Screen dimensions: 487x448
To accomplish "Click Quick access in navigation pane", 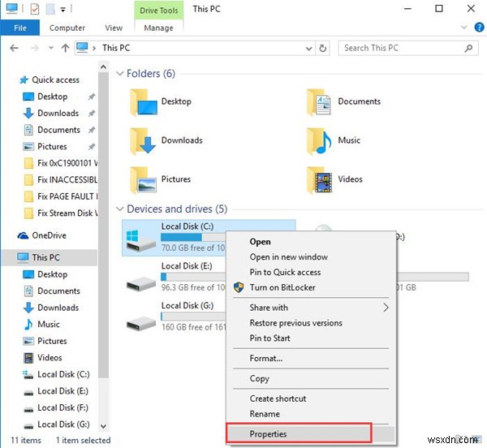I will tap(49, 80).
